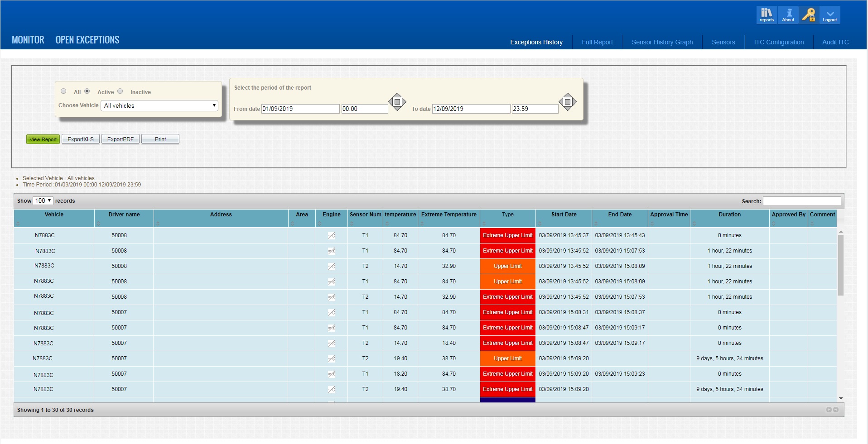Open the From date calendar diamond picker
Image resolution: width=868 pixels, height=444 pixels.
tap(397, 101)
